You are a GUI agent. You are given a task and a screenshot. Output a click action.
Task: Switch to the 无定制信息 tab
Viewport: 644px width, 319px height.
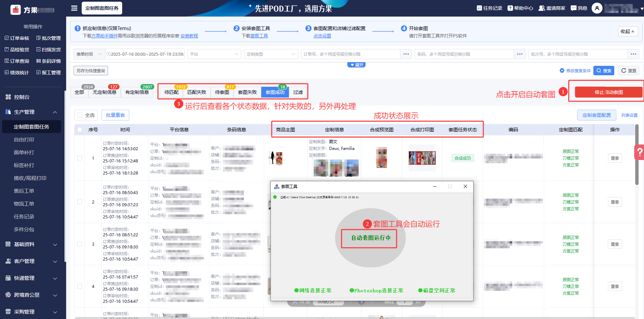pos(105,92)
